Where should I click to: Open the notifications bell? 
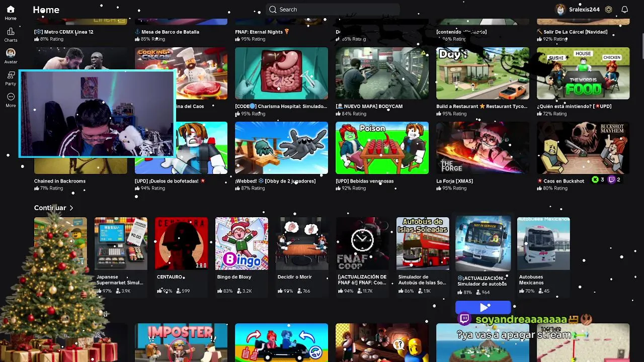point(624,10)
